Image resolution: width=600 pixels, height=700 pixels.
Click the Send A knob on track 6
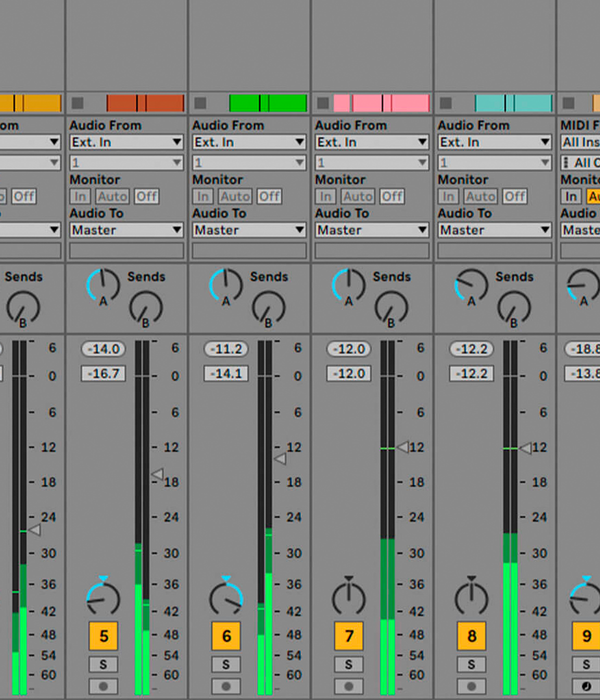tap(225, 285)
